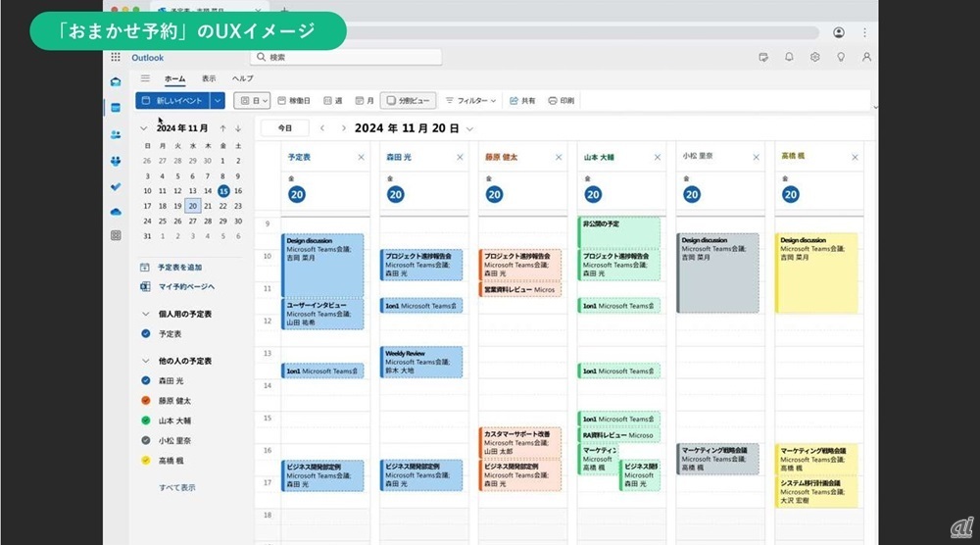Click the hamburger menu icon beside ホーム

[145, 78]
